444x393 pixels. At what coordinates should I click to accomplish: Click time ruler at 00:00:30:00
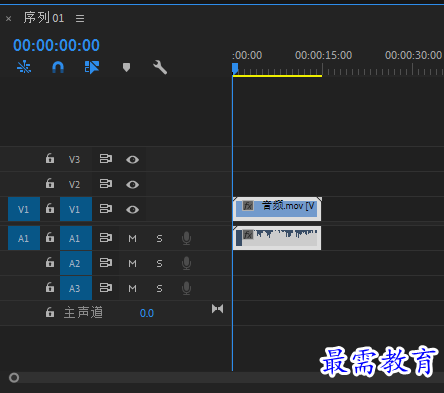[413, 55]
